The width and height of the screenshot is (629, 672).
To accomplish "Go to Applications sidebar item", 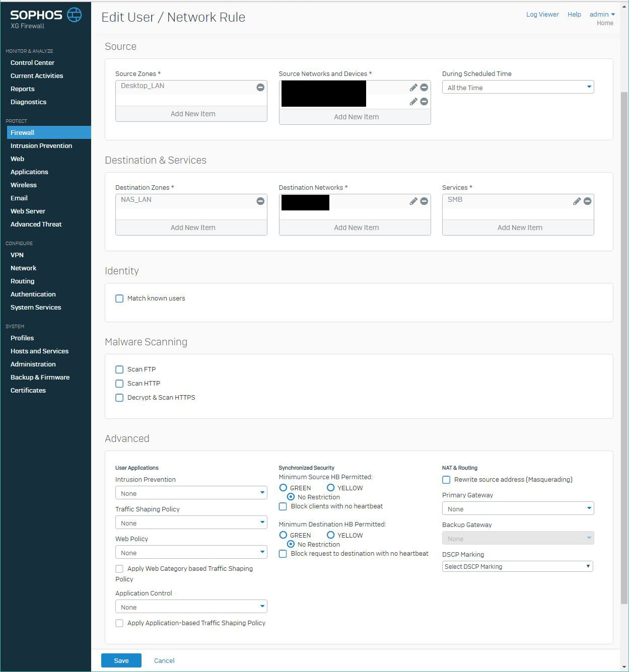I will pos(29,172).
